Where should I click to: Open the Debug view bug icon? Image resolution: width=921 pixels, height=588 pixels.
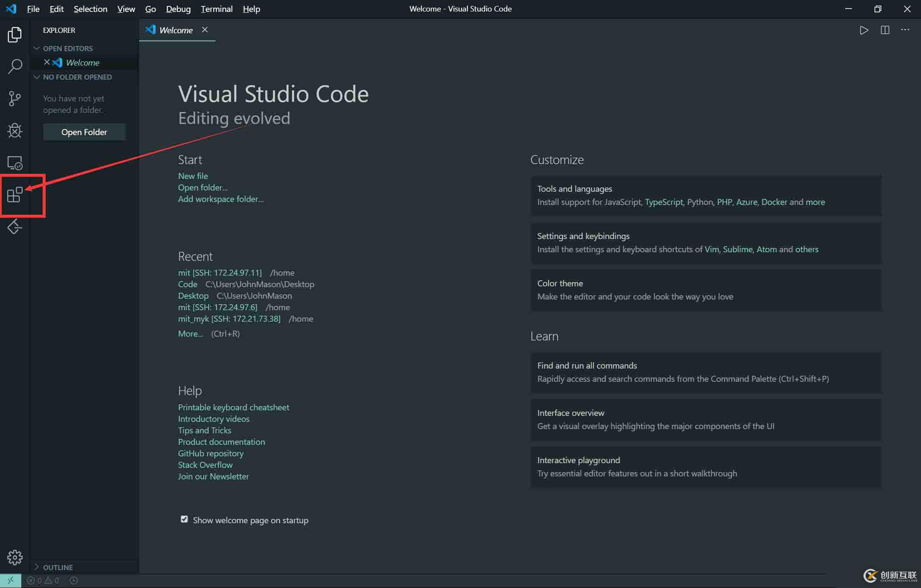pos(15,130)
